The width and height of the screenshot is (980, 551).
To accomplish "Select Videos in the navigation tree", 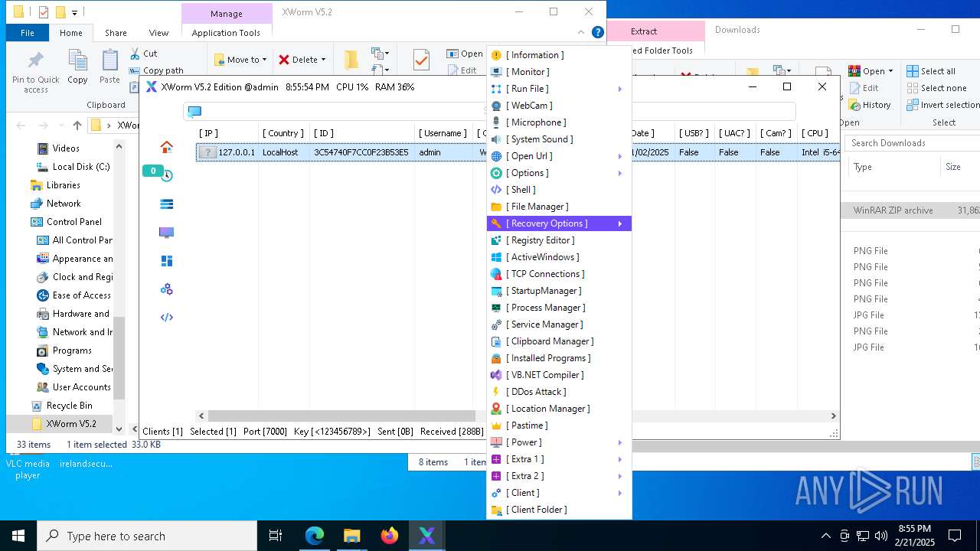I will tap(66, 148).
